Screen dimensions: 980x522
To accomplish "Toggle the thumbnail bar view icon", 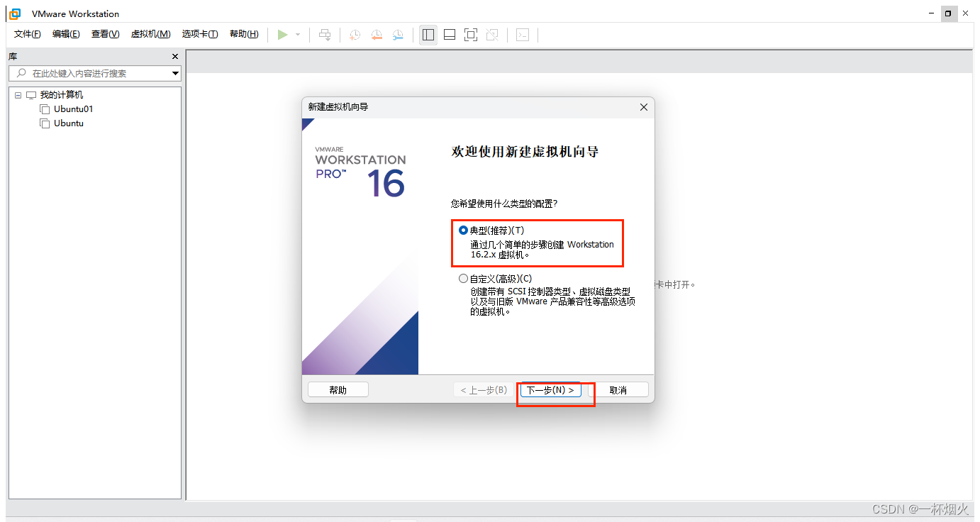I will (450, 35).
